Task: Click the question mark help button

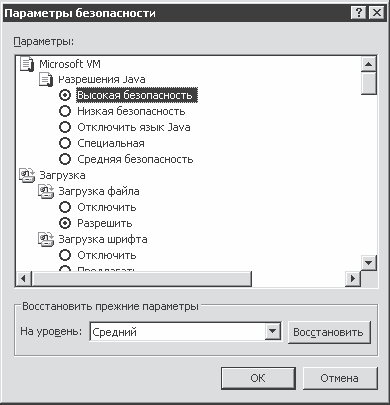Action: [359, 13]
